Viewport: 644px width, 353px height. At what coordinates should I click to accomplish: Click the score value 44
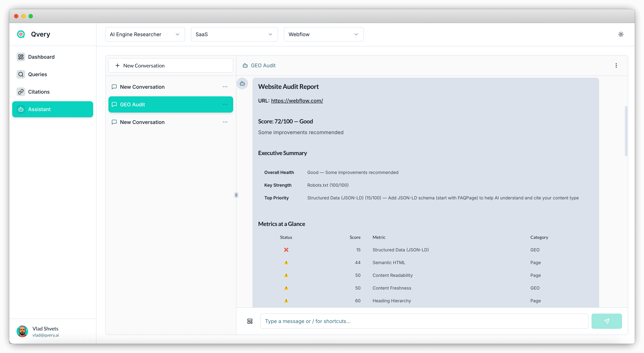click(x=358, y=263)
